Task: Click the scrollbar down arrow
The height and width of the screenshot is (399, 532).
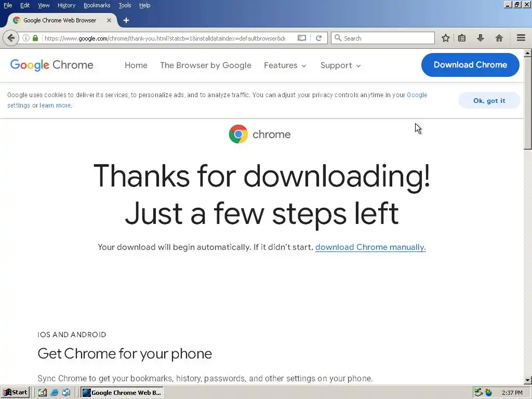Action: coord(528,380)
